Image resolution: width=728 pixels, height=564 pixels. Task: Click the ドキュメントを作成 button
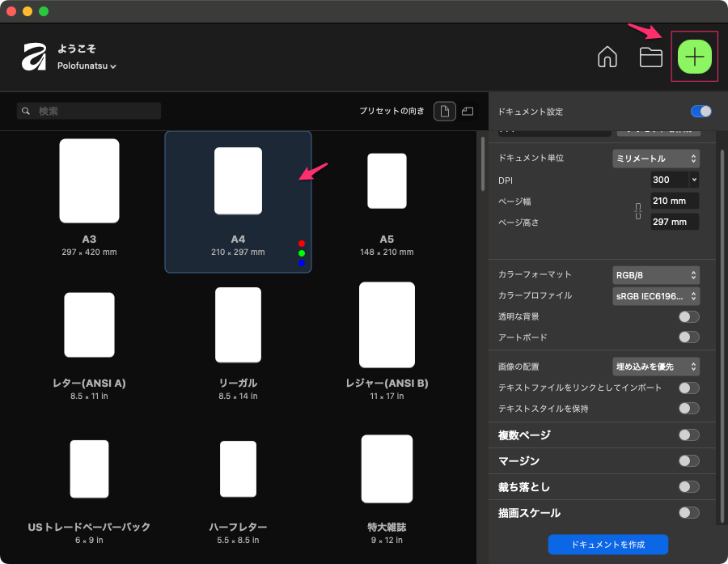(607, 545)
